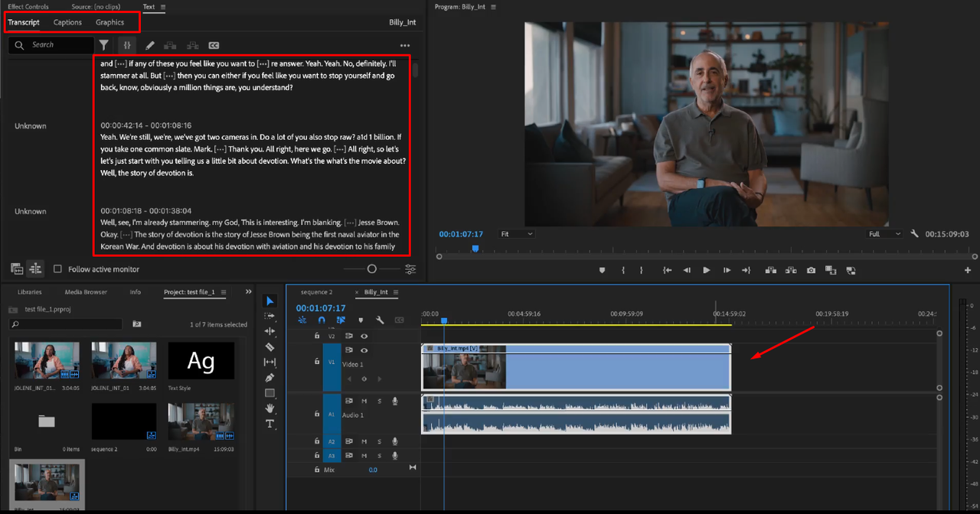Image resolution: width=980 pixels, height=514 pixels.
Task: Open the Fit zoom level dropdown
Action: tap(516, 234)
